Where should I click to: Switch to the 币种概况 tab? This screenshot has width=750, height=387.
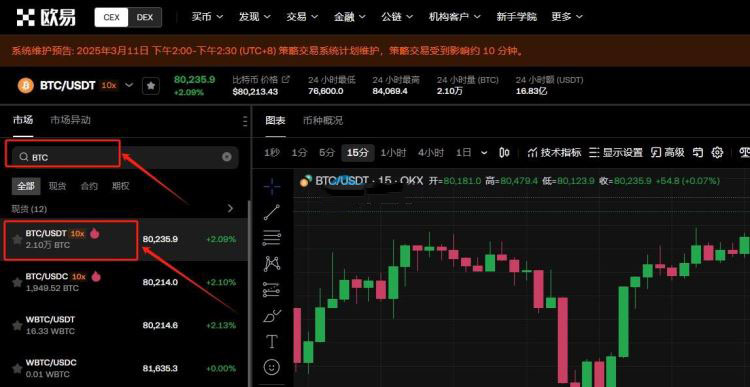pos(323,121)
